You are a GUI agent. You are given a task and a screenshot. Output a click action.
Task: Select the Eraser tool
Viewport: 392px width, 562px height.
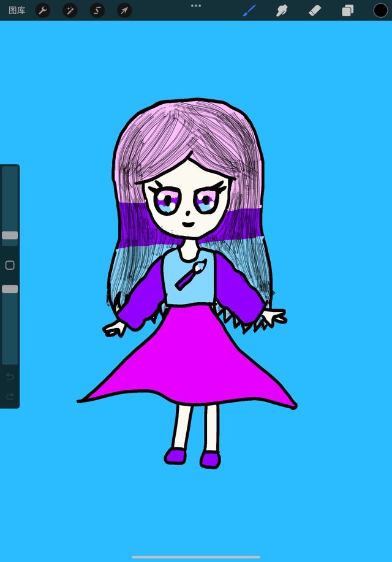[x=315, y=10]
